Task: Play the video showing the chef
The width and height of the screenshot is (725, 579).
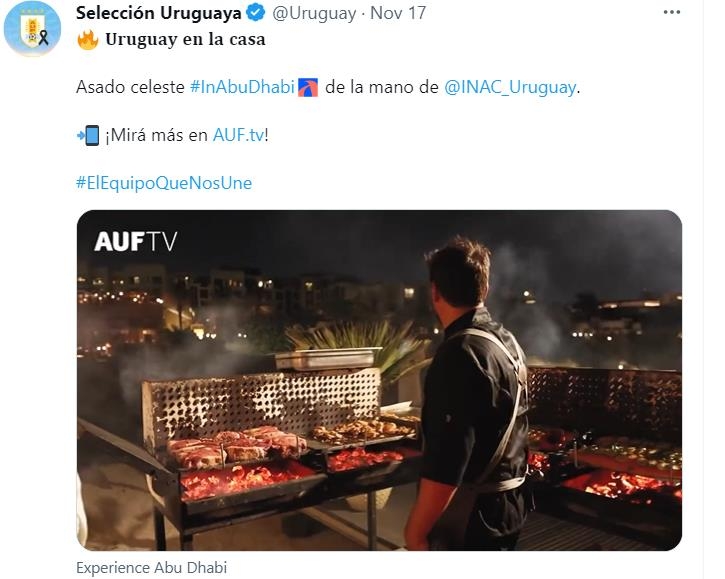Action: pos(379,380)
